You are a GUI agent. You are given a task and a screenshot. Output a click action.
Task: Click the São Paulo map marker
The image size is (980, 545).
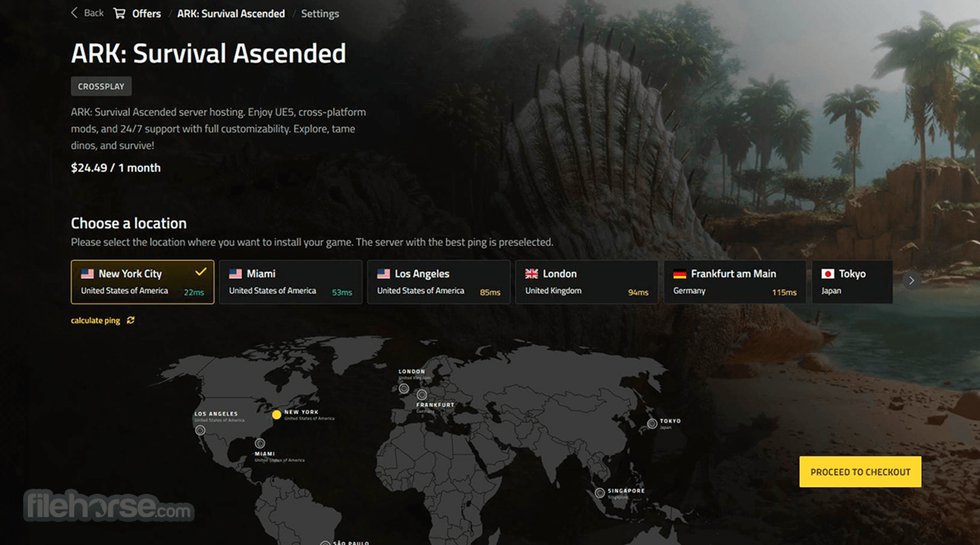tap(325, 543)
